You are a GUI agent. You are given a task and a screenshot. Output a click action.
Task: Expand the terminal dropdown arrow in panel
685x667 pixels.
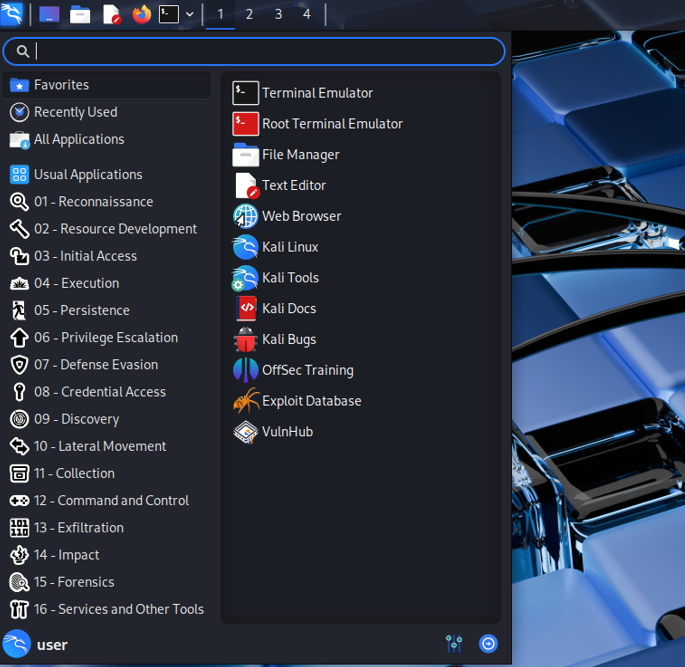pyautogui.click(x=190, y=15)
